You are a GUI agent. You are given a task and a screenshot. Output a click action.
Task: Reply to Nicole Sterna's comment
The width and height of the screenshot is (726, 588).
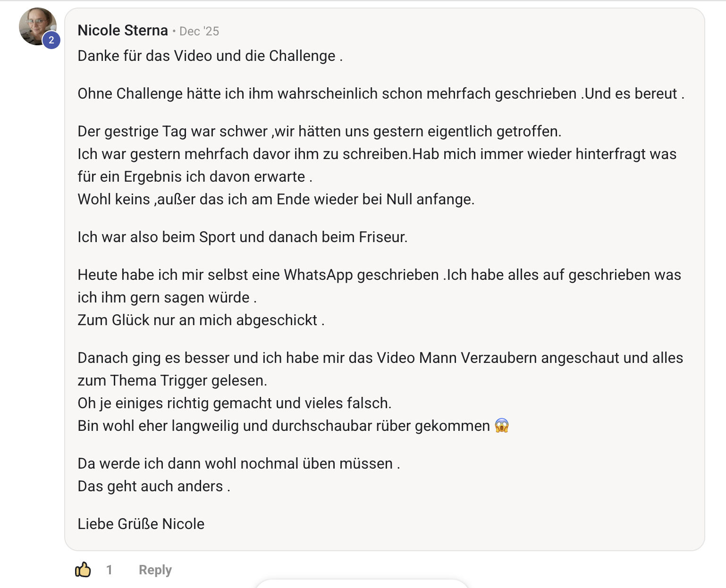[155, 570]
